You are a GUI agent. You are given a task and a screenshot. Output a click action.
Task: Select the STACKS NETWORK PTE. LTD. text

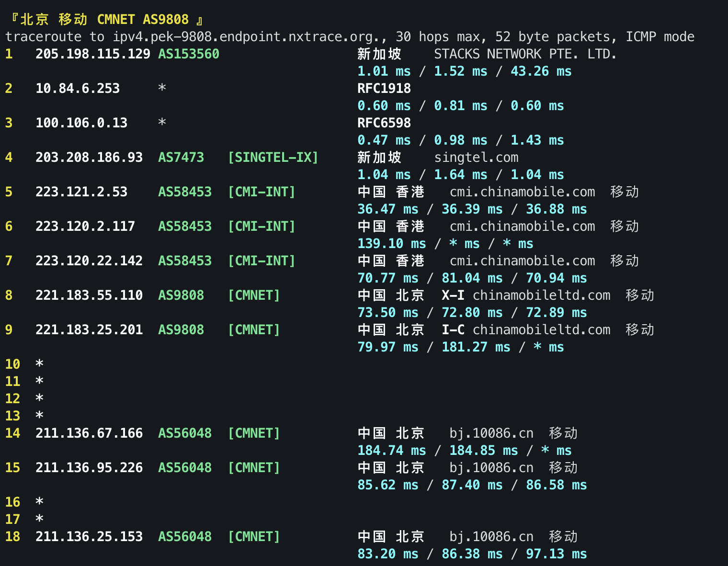pos(525,54)
